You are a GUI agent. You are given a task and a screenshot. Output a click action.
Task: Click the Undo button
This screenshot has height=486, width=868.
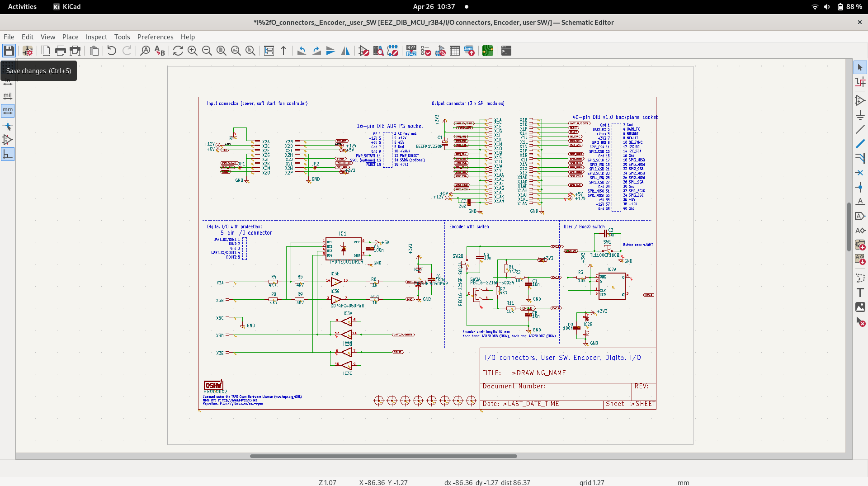point(112,51)
